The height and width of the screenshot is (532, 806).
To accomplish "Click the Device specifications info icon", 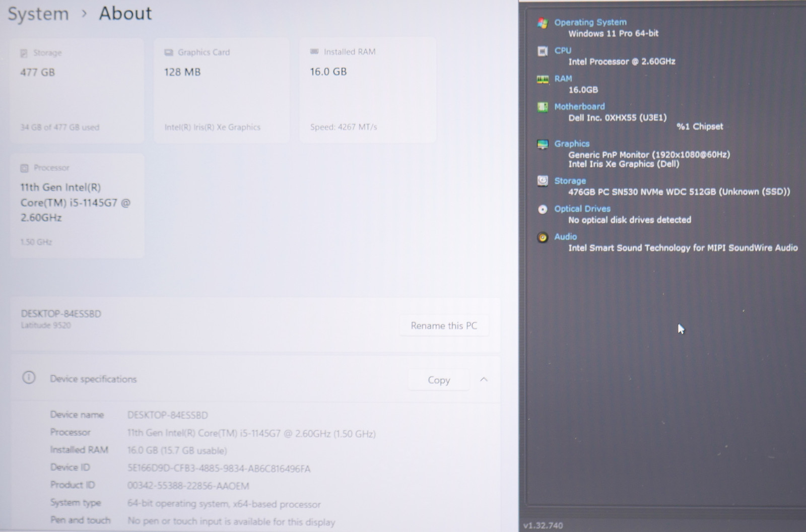I will tap(29, 378).
